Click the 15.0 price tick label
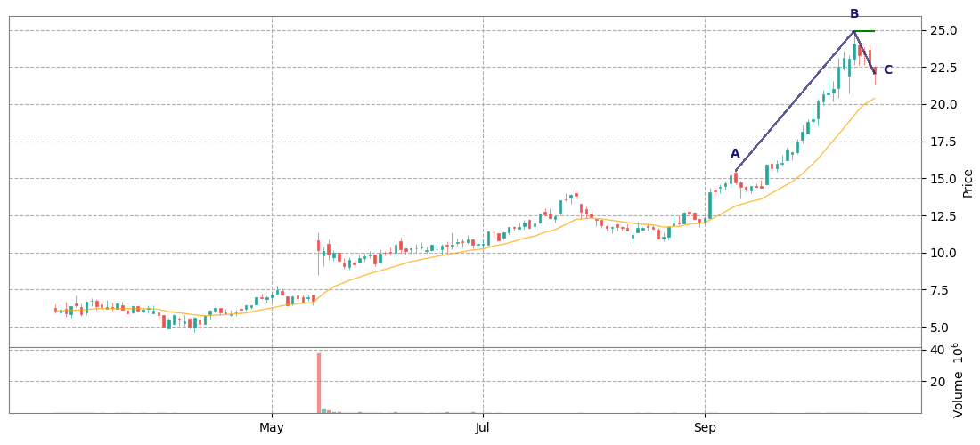980x445 pixels. click(943, 179)
